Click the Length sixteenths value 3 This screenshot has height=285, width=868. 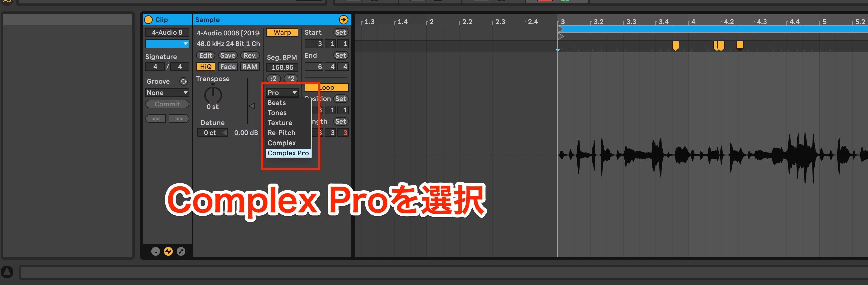[x=344, y=133]
